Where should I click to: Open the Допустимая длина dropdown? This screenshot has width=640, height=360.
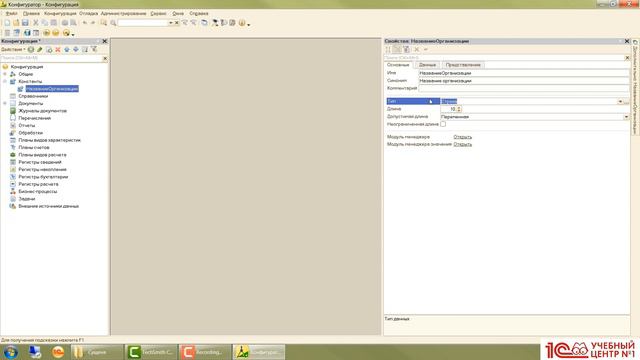(626, 117)
